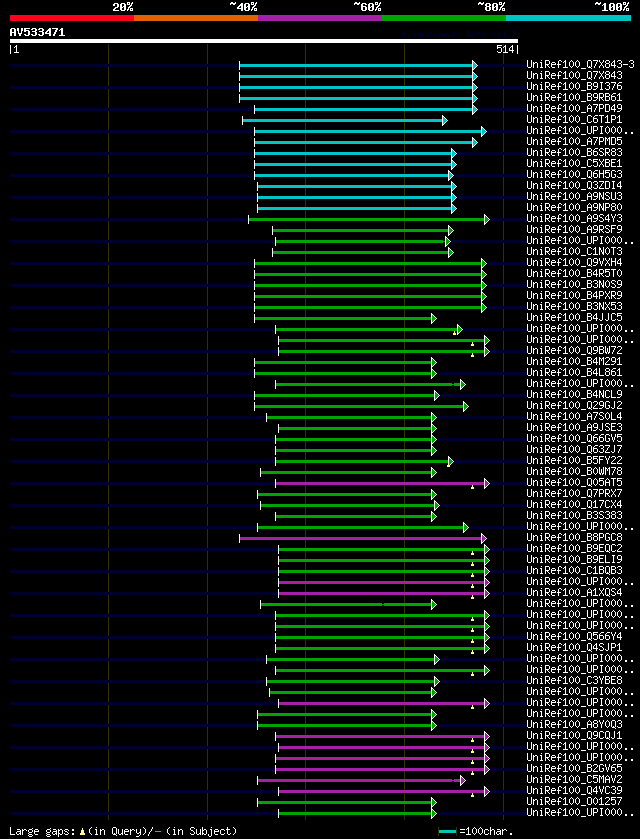Select the green alignment bar for B4R5T0

click(370, 274)
